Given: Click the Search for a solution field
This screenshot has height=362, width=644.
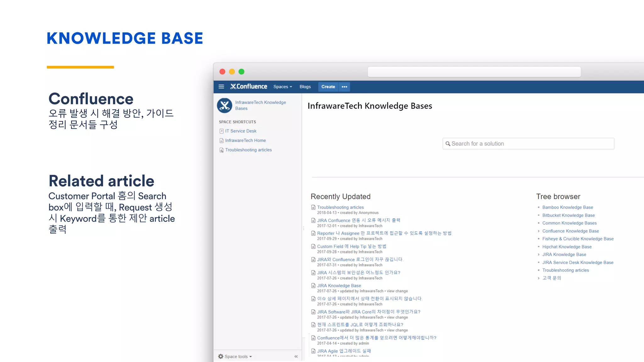Looking at the screenshot, I should [x=528, y=144].
